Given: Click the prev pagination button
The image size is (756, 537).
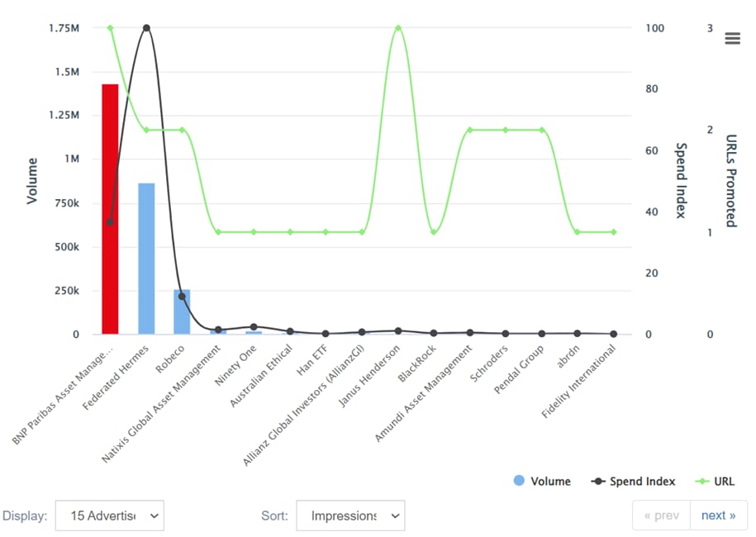Looking at the screenshot, I should coord(662,516).
